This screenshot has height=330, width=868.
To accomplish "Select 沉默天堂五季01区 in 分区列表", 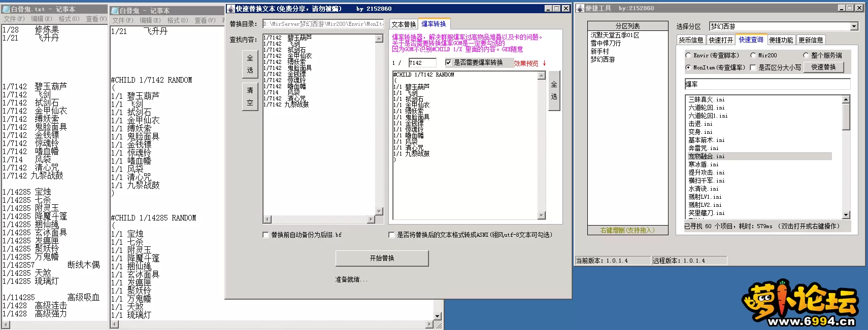I will click(615, 35).
